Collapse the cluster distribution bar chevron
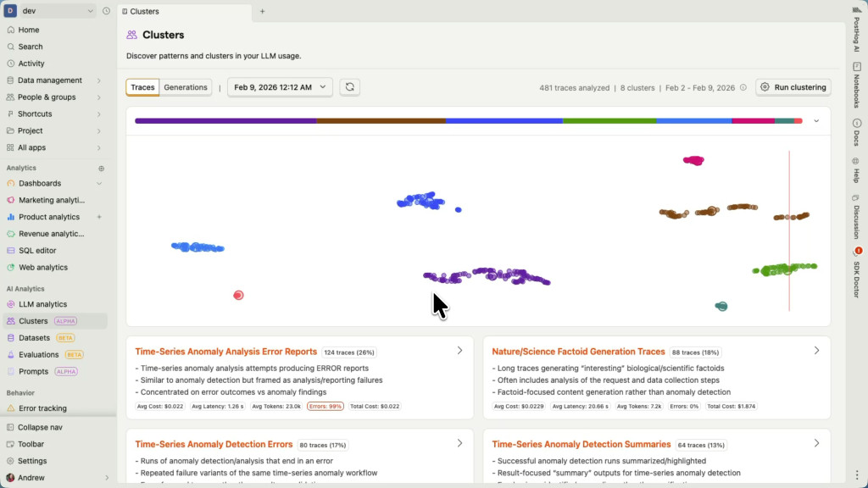Screen dimensions: 868x488 [816, 121]
